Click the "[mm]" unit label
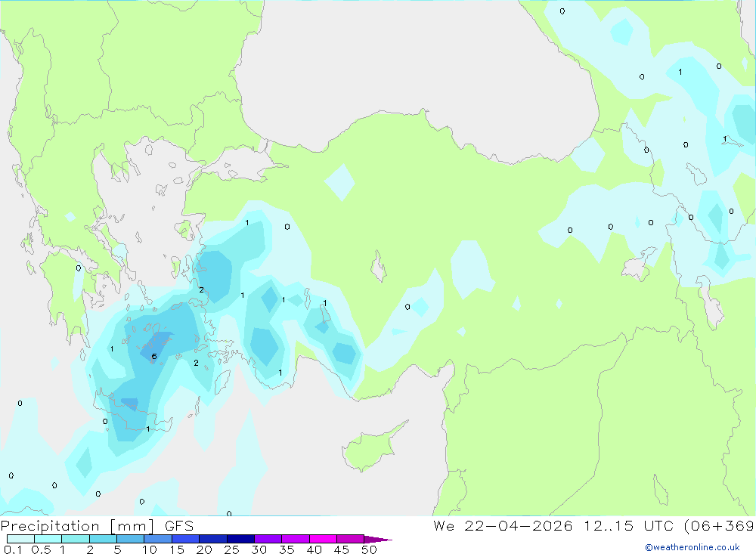The image size is (756, 554). (132, 525)
